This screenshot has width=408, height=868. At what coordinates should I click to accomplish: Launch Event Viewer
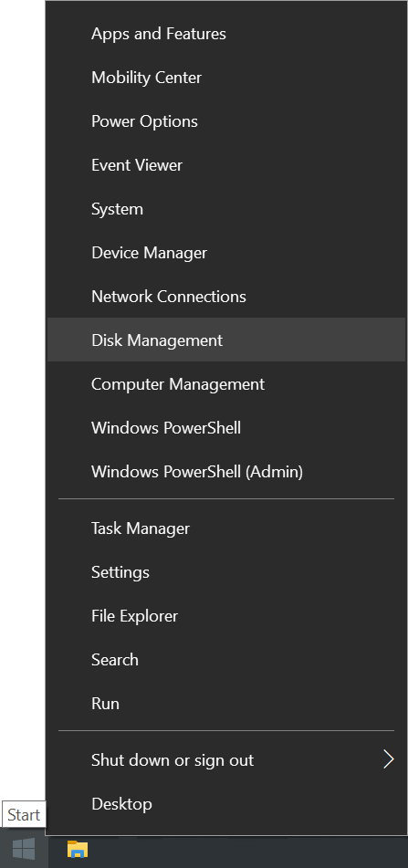(x=226, y=165)
